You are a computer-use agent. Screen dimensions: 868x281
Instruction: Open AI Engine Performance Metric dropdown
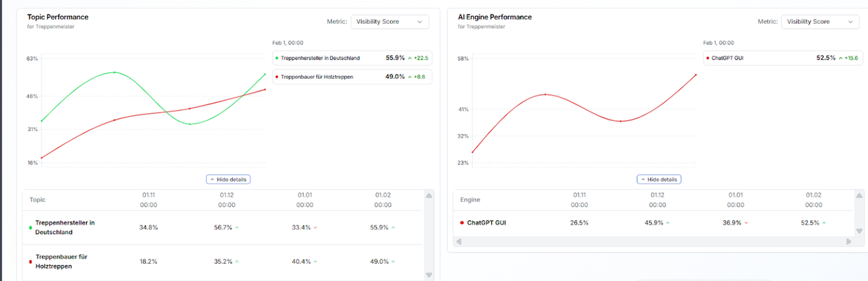(820, 22)
